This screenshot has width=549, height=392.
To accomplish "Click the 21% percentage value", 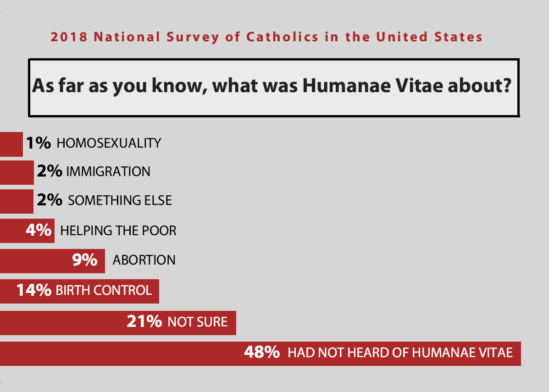I will [x=144, y=322].
